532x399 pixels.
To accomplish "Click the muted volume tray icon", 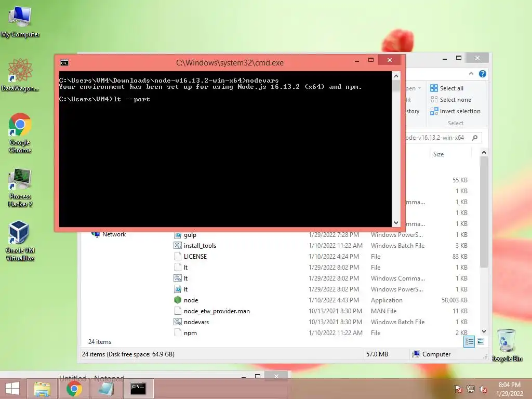I will pyautogui.click(x=483, y=389).
